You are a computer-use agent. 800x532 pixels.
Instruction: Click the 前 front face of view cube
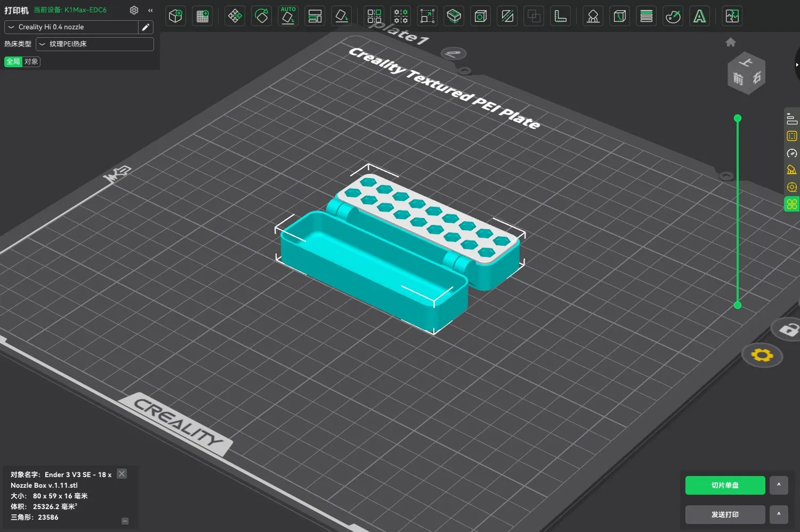pyautogui.click(x=738, y=79)
